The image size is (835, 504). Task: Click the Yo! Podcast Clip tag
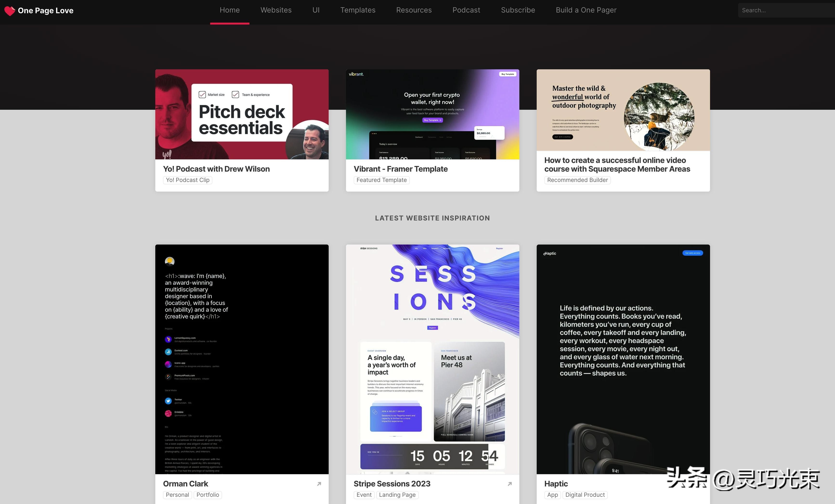pyautogui.click(x=187, y=180)
